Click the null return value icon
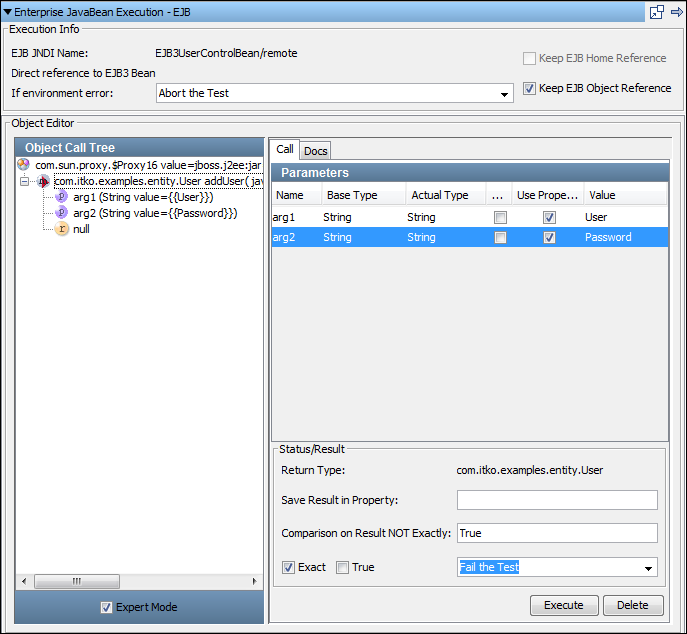Image resolution: width=687 pixels, height=634 pixels. pos(62,228)
